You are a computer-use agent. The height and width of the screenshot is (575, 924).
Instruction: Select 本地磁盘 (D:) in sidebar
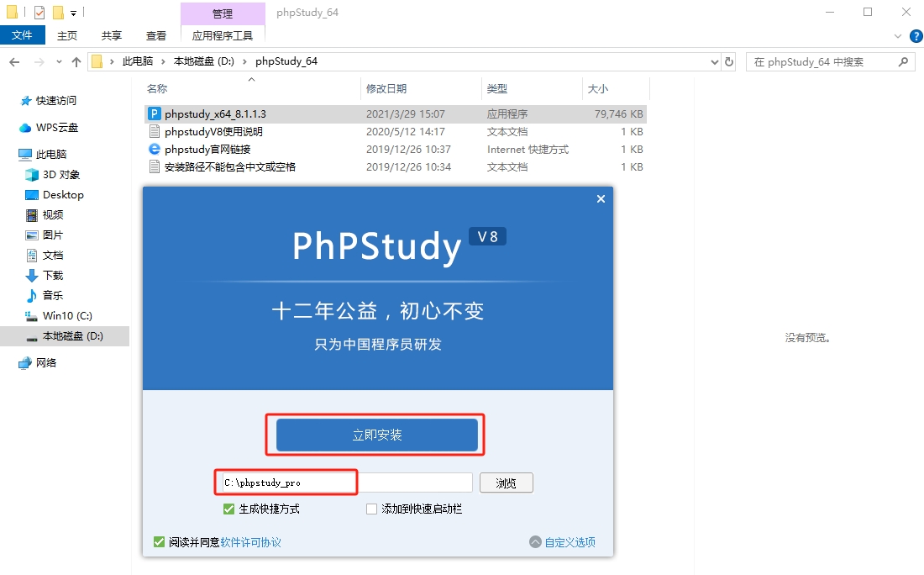(65, 336)
